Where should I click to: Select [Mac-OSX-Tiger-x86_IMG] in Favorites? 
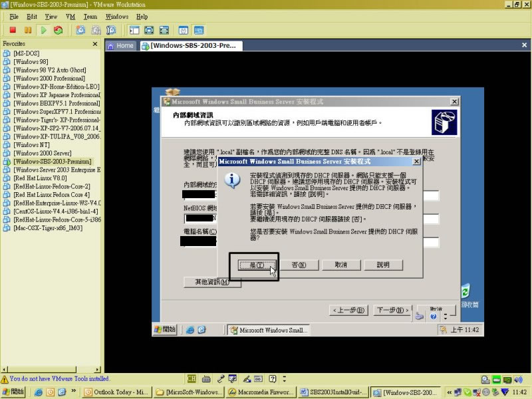pyautogui.click(x=48, y=228)
